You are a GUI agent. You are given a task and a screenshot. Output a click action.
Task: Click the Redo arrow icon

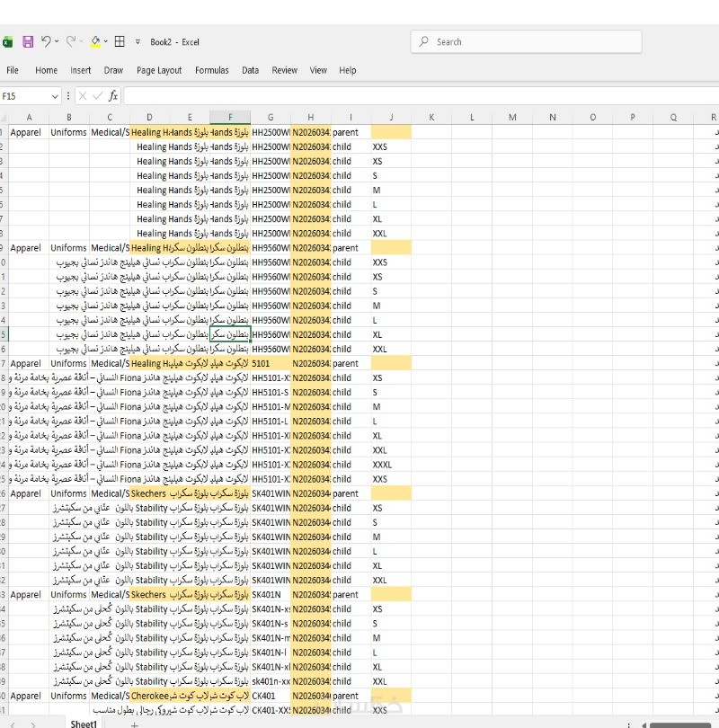tap(71, 41)
